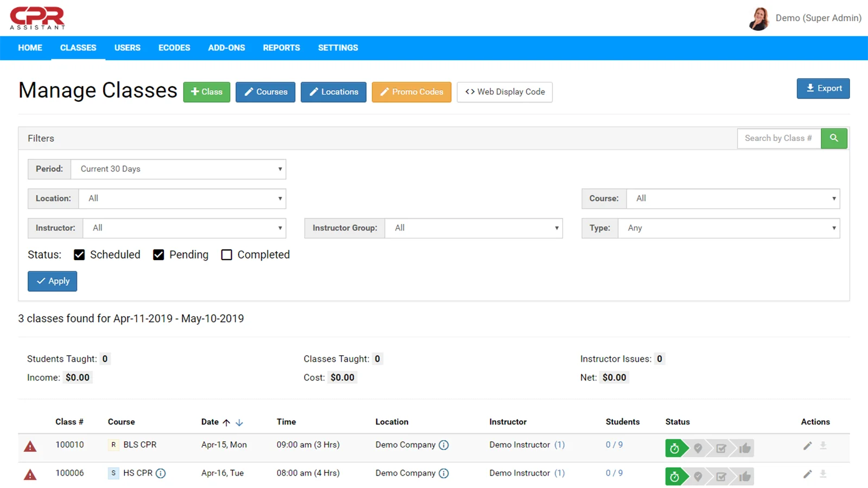
Task: Open the Ecodes menu item
Action: tap(174, 48)
